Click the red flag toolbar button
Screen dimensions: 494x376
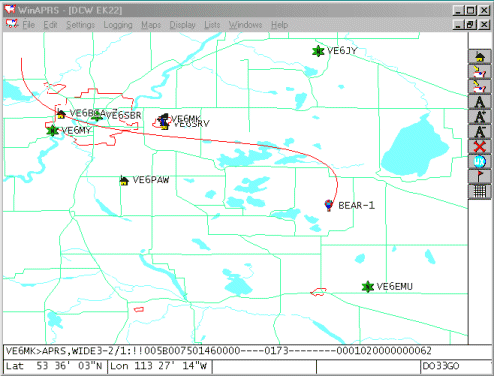pyautogui.click(x=480, y=177)
